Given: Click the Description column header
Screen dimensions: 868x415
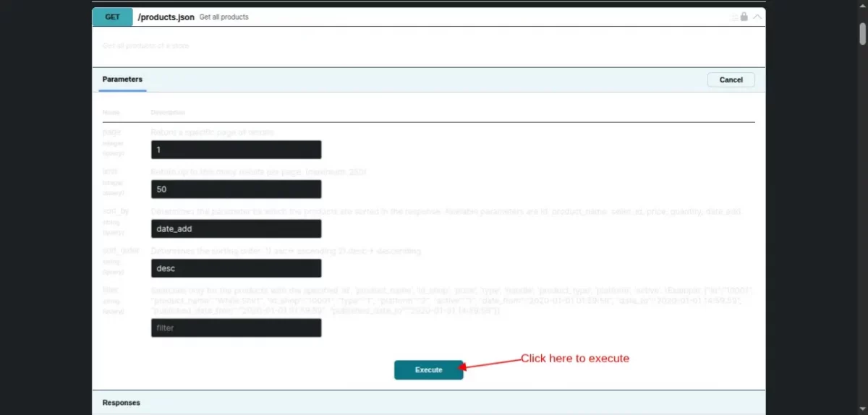Looking at the screenshot, I should [x=168, y=113].
